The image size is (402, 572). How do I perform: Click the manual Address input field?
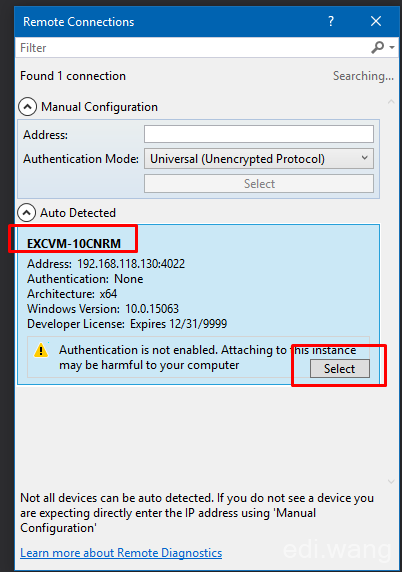pyautogui.click(x=259, y=134)
